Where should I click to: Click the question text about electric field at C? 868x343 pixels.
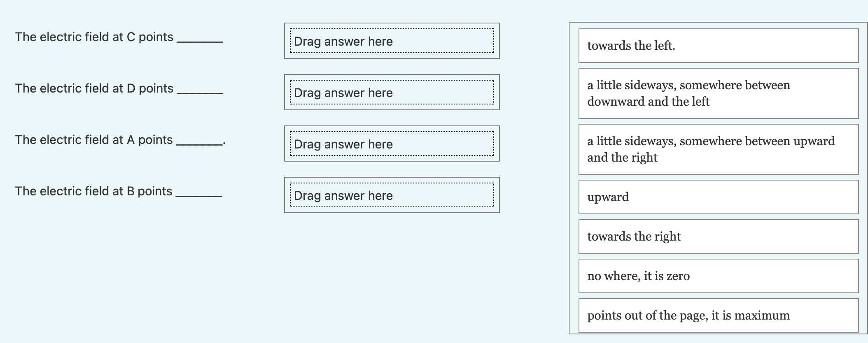point(95,36)
